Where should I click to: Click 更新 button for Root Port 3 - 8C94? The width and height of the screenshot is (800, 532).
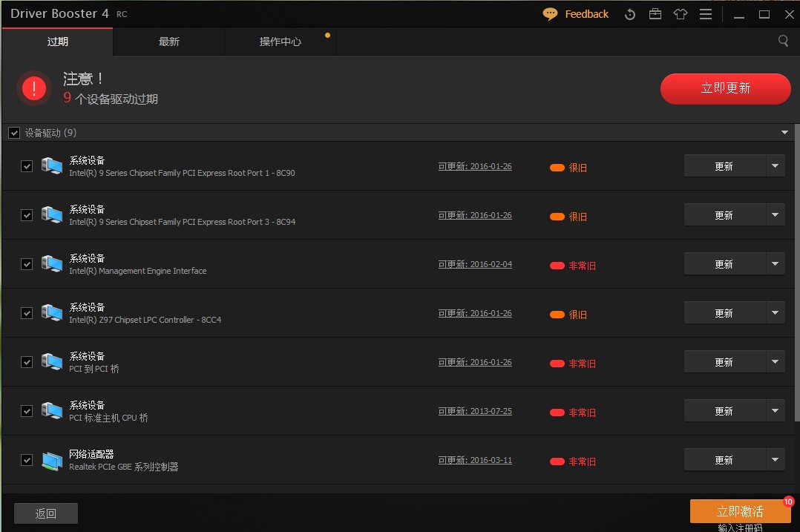[724, 214]
